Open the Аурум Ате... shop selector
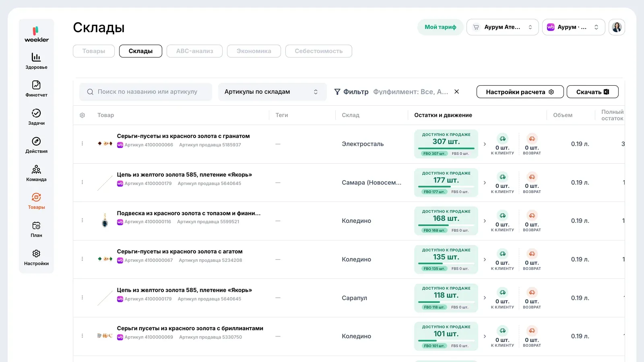Screen dimensions: 644x362 pyautogui.click(x=502, y=27)
